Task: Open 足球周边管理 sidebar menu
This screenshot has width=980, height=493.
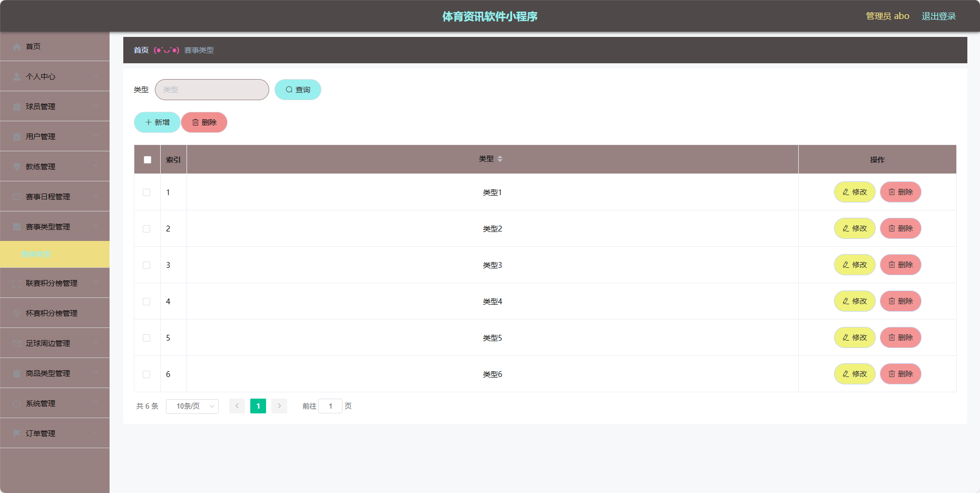Action: click(55, 343)
